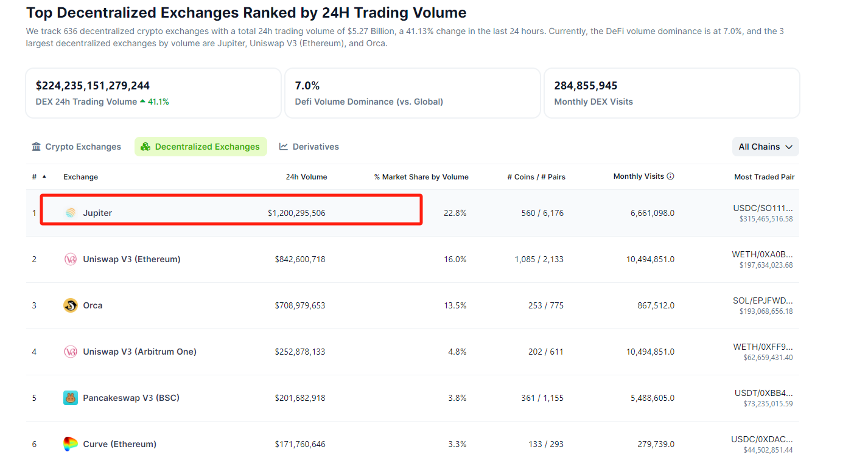Click Orca's 13.5% market share
868x455 pixels.
(x=455, y=305)
